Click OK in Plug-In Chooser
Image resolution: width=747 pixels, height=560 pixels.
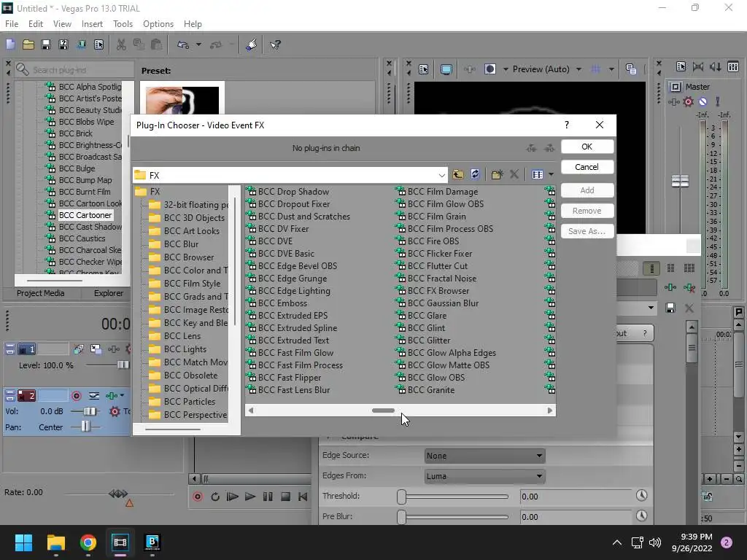[x=587, y=147]
